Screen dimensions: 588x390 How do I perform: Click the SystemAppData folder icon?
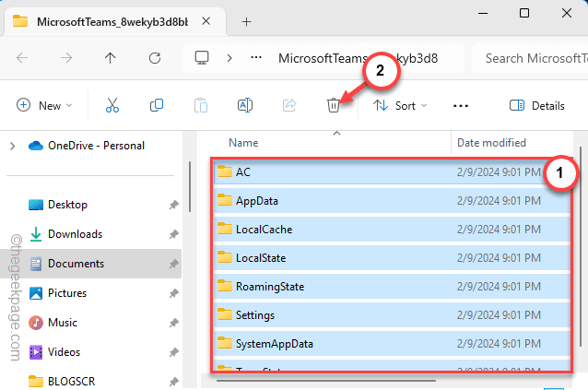[x=225, y=343]
